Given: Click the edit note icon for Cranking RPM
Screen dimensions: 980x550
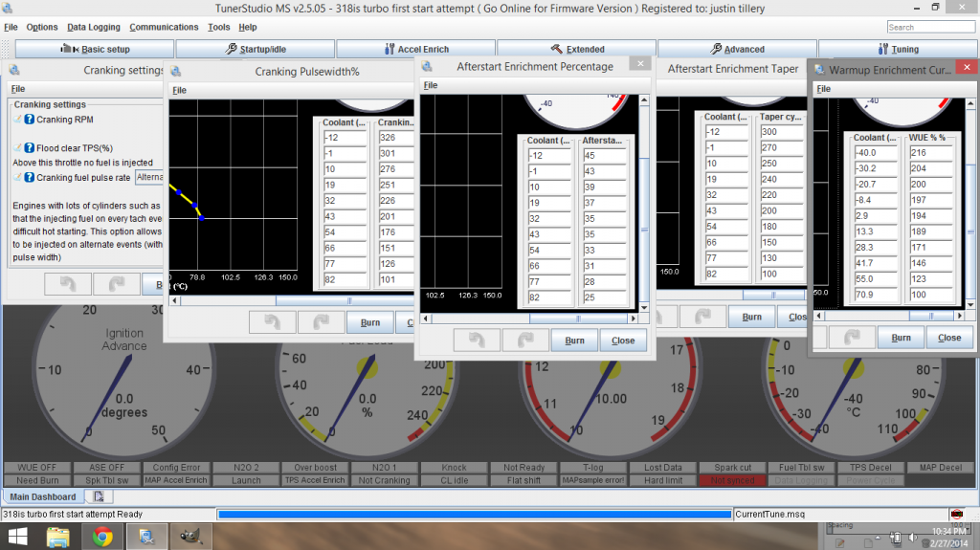Looking at the screenshot, I should tap(17, 119).
